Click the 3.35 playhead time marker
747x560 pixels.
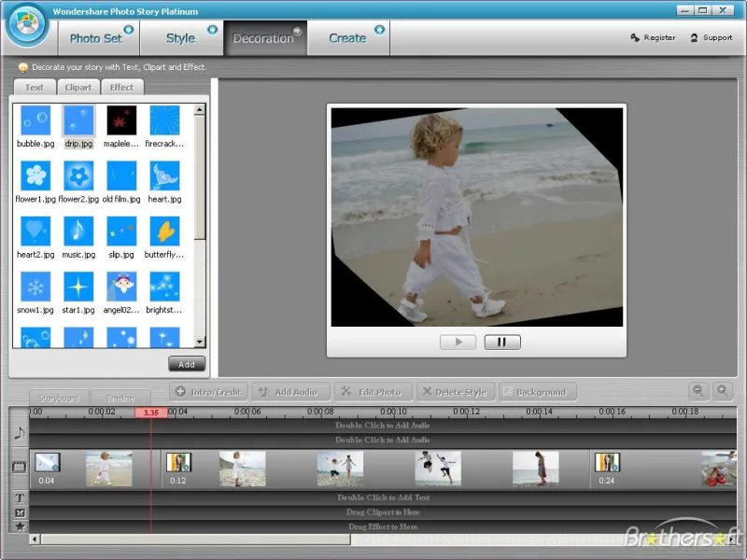tap(151, 413)
